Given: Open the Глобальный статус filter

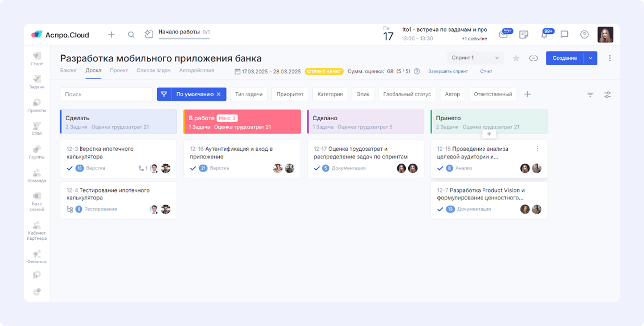Looking at the screenshot, I should pyautogui.click(x=407, y=94).
